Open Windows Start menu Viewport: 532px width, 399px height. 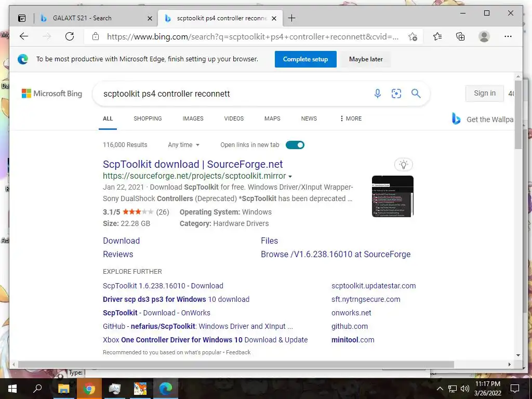pos(12,389)
